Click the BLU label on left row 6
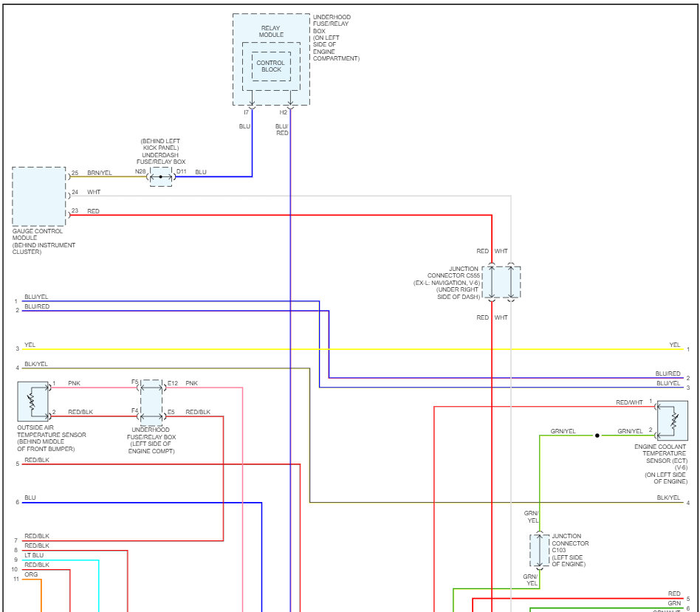This screenshot has height=612, width=700. coord(30,498)
